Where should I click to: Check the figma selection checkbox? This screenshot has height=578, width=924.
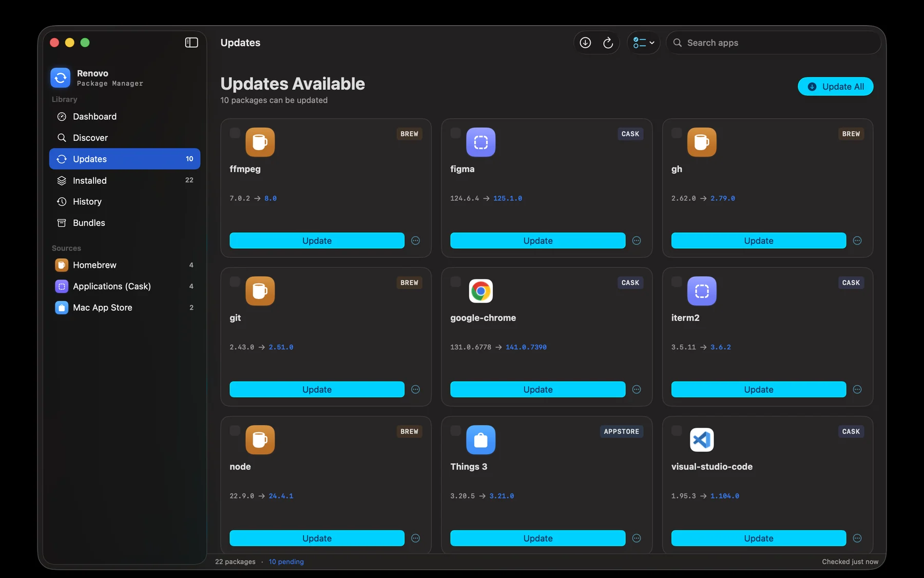(455, 133)
